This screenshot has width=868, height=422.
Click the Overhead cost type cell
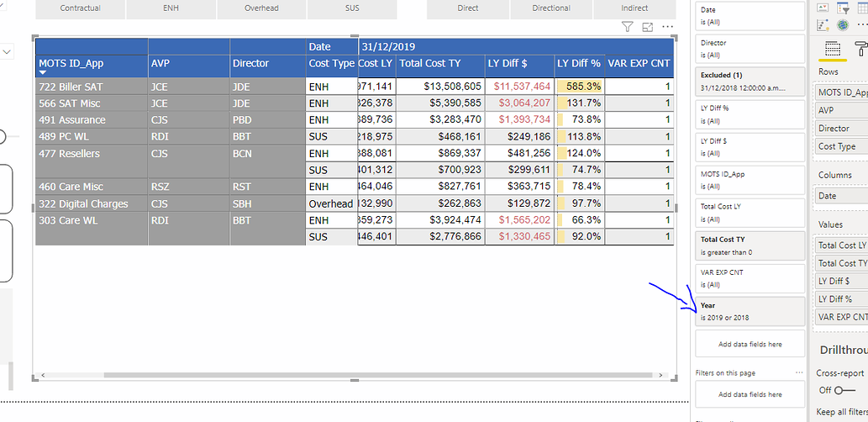(332, 203)
